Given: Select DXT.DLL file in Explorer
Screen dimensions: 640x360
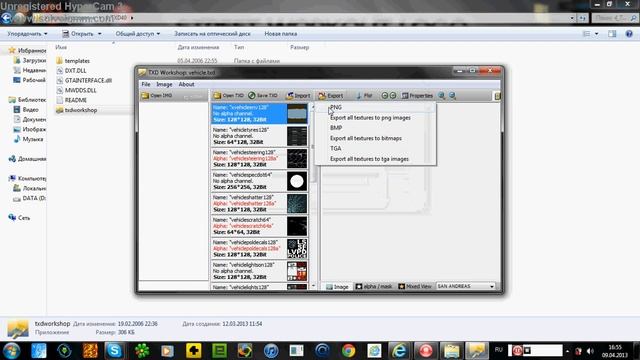Looking at the screenshot, I should coord(71,71).
